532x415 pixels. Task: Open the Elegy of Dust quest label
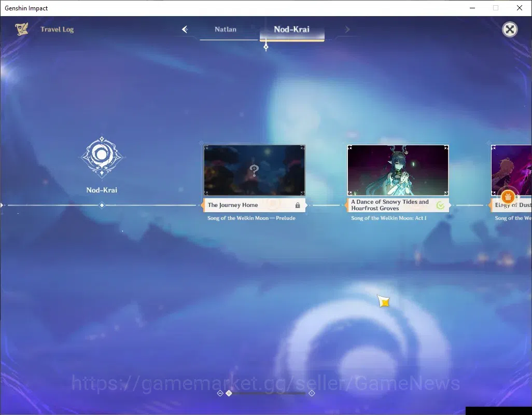click(x=511, y=205)
